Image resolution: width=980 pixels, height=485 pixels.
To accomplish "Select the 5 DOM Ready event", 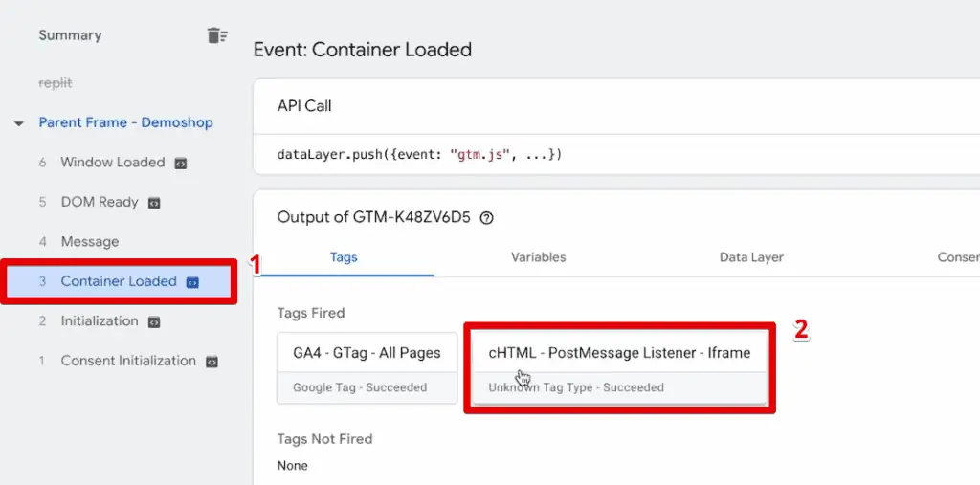I will 100,202.
